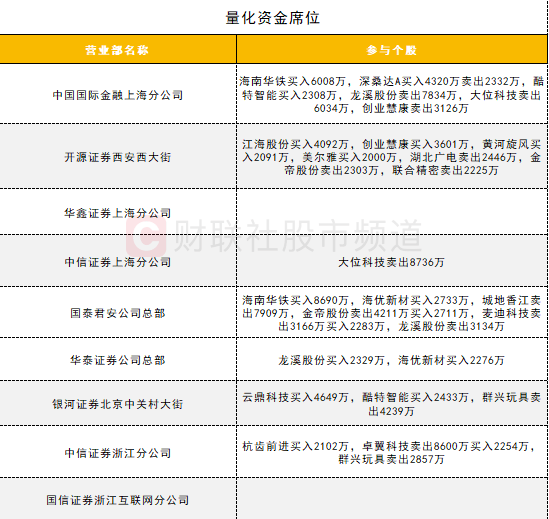The width and height of the screenshot is (549, 519).
Task: Select the 华鑫证券上海分公司 row name
Action: click(x=118, y=213)
